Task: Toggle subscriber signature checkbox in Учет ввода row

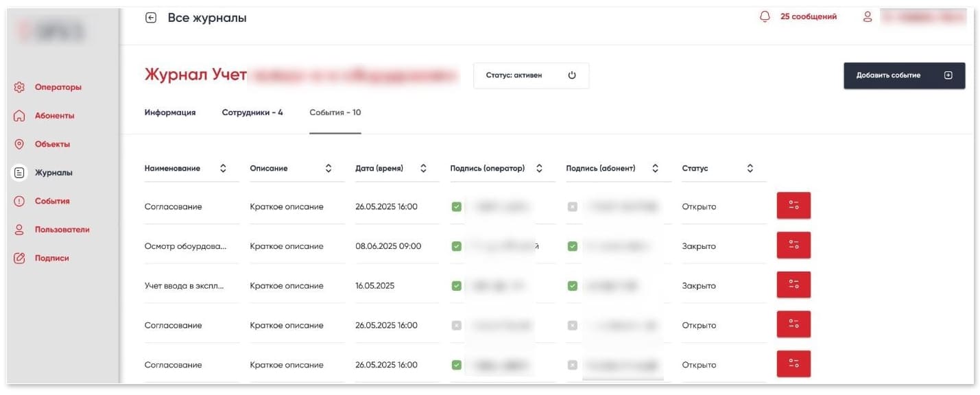Action: (573, 286)
